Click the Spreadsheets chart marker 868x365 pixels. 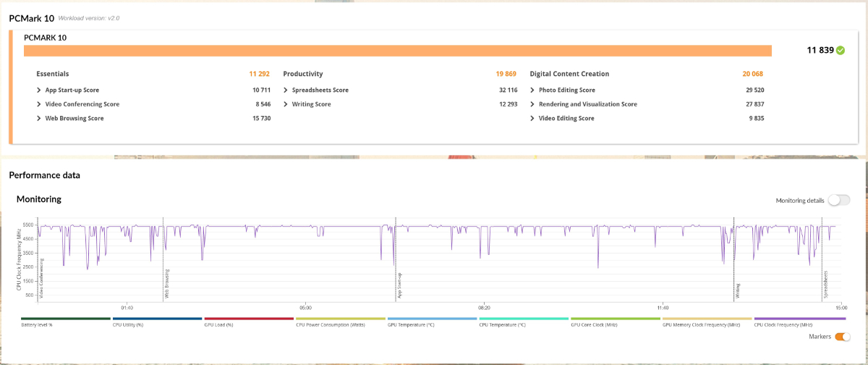point(826,285)
